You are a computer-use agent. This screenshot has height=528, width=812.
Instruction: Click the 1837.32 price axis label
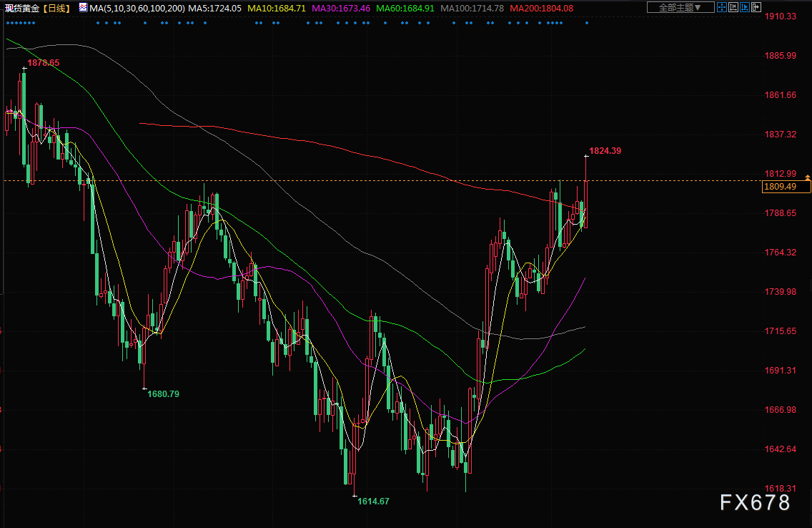click(x=781, y=135)
